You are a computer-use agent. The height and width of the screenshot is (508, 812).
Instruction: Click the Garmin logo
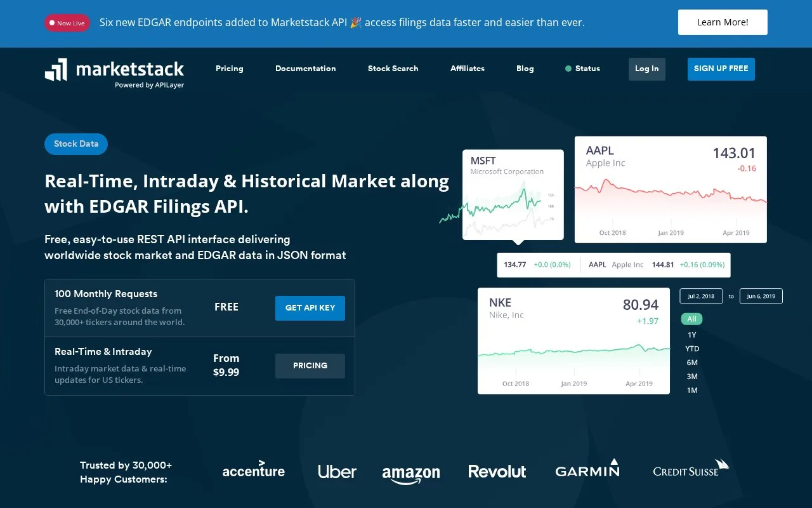coord(587,469)
